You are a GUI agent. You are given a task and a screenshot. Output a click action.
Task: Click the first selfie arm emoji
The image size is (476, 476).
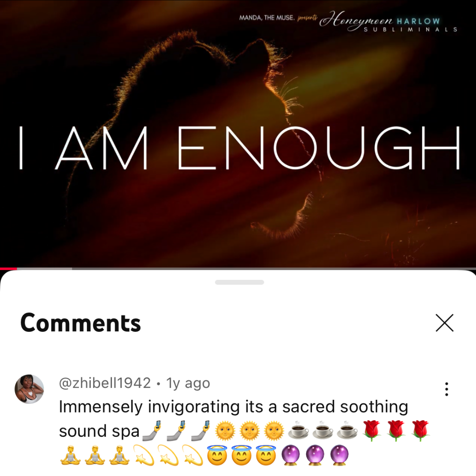coord(152,431)
